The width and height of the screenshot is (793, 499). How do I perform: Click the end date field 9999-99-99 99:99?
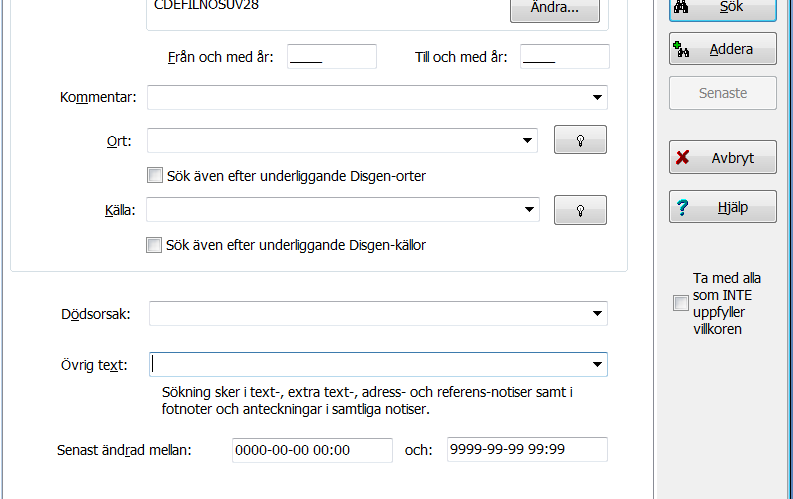pos(527,449)
